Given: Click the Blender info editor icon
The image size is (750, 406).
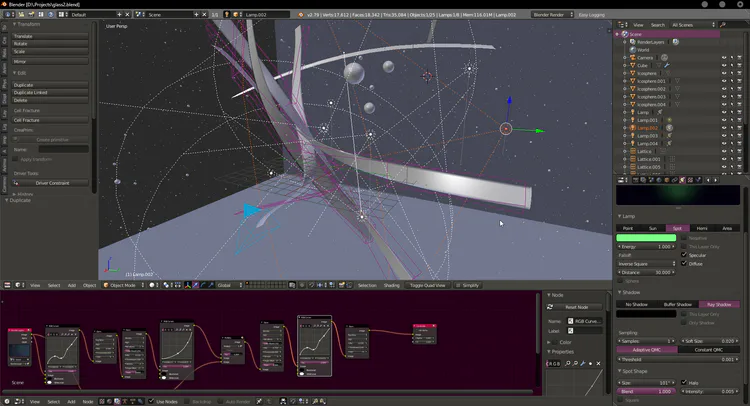Looking at the screenshot, I should point(8,14).
